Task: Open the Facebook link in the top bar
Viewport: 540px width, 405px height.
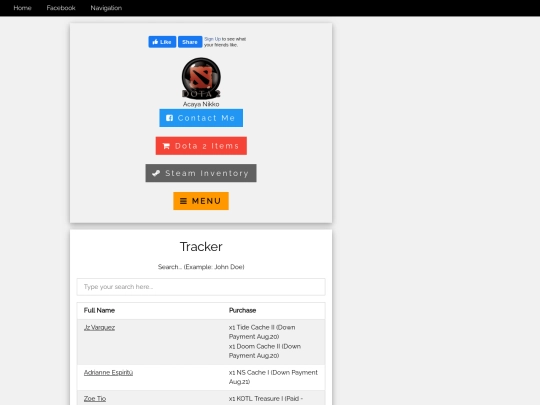Action: (61, 8)
